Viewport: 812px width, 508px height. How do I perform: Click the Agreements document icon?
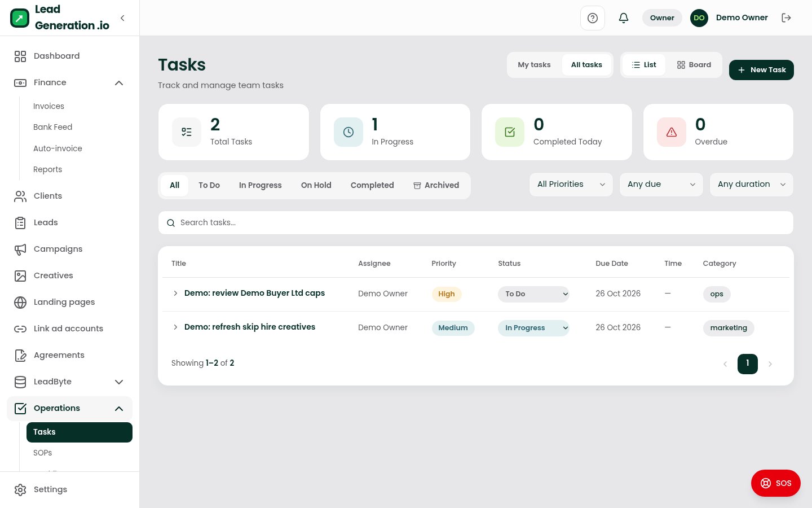pos(20,355)
